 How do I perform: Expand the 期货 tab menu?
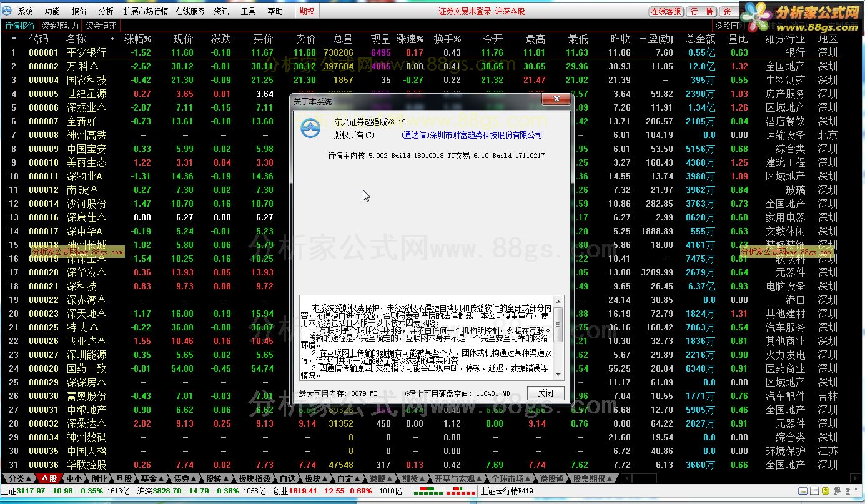(423, 478)
